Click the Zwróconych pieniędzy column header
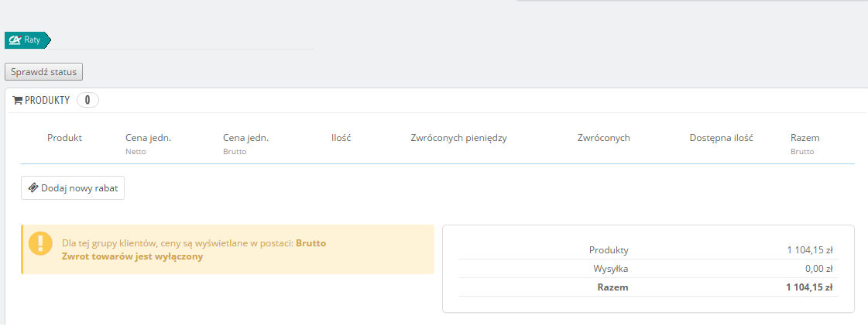The height and width of the screenshot is (330, 868). pyautogui.click(x=458, y=138)
